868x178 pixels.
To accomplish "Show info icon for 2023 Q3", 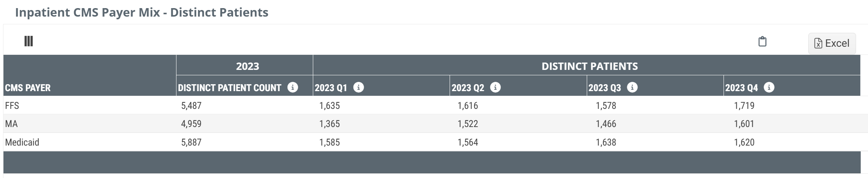I will pyautogui.click(x=632, y=88).
